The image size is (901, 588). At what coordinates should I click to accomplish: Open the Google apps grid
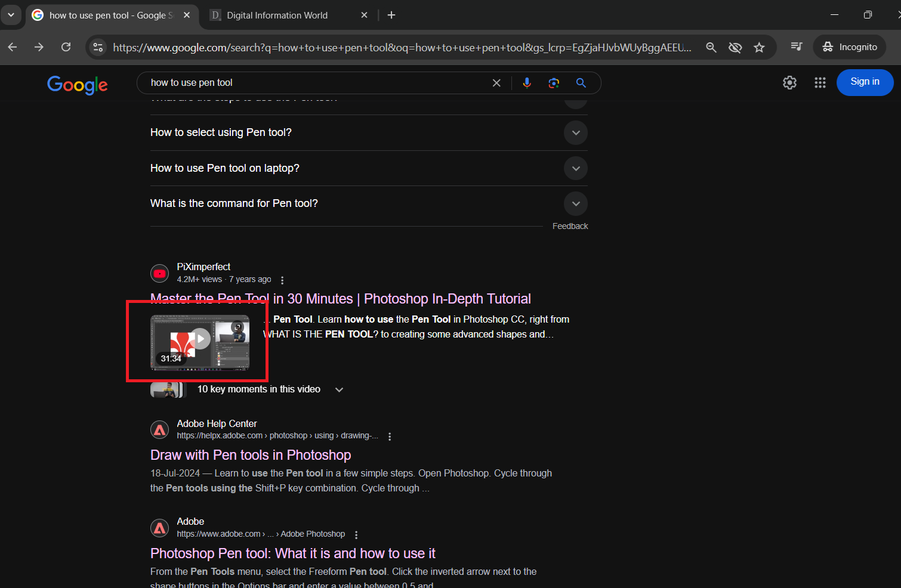click(x=820, y=83)
